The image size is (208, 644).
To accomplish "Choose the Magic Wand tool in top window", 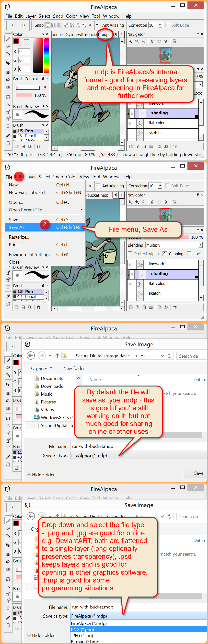I will (x=8, y=104).
